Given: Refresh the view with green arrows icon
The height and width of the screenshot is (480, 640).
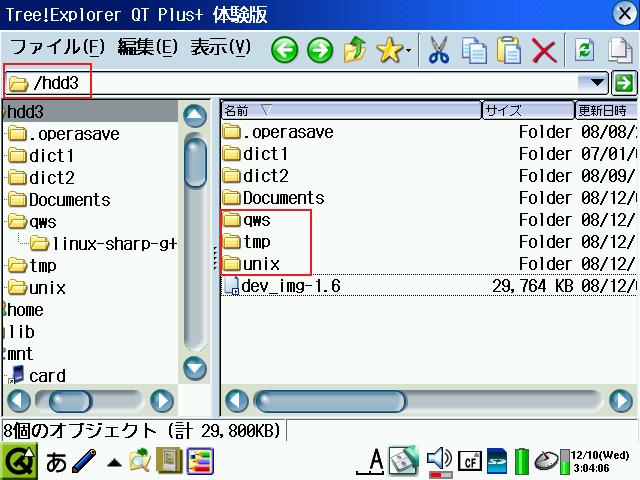Looking at the screenshot, I should pos(584,50).
